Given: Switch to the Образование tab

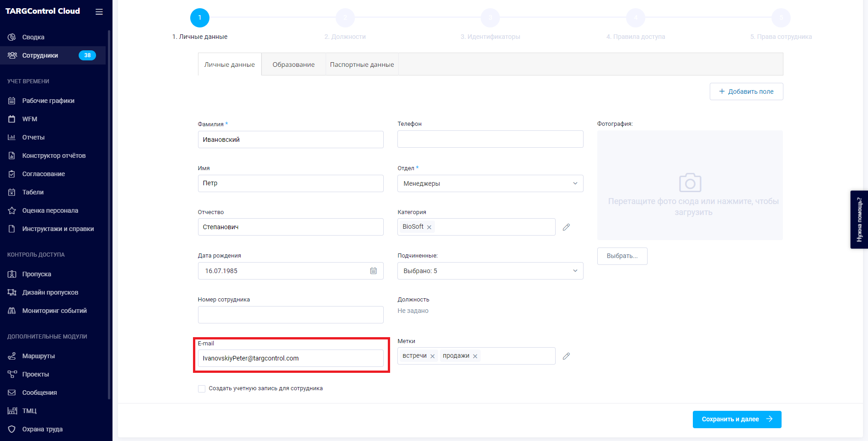Looking at the screenshot, I should (293, 65).
